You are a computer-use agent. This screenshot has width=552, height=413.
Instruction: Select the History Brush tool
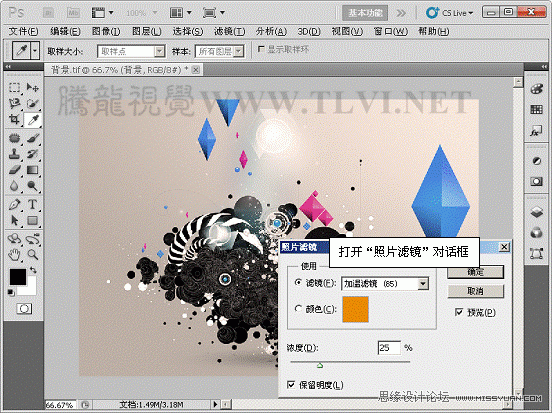pos(32,154)
